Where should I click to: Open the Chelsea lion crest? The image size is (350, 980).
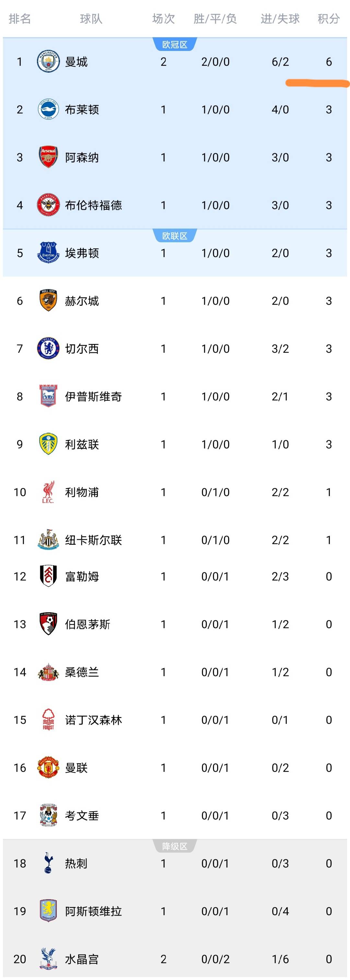coord(48,349)
